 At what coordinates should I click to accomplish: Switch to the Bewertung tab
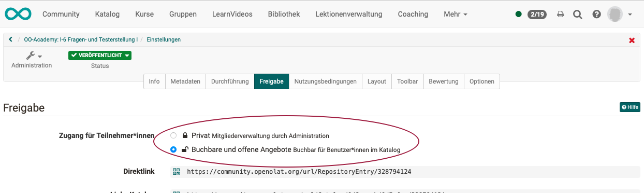coord(444,81)
